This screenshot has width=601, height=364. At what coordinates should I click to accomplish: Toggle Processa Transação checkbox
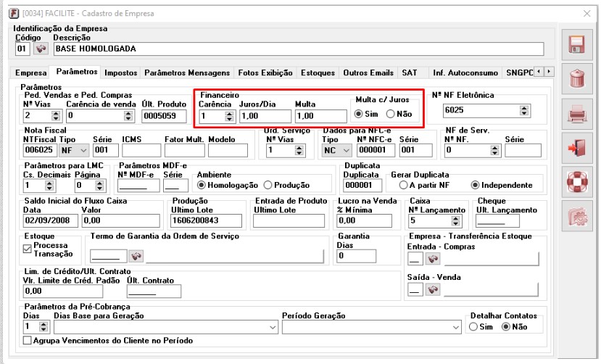(28, 249)
